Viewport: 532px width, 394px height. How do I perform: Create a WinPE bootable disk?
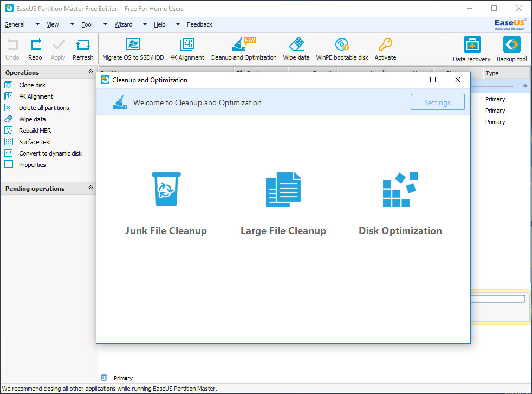tap(342, 49)
